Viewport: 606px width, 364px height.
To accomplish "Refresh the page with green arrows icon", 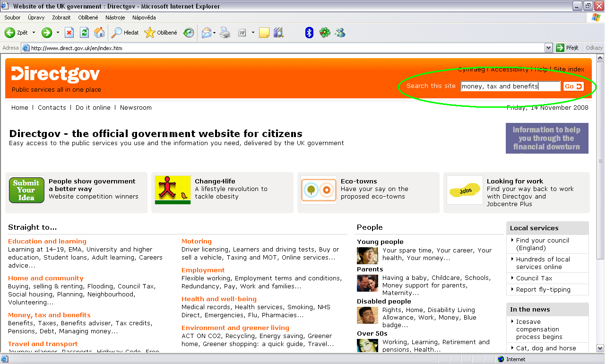I will (x=84, y=33).
